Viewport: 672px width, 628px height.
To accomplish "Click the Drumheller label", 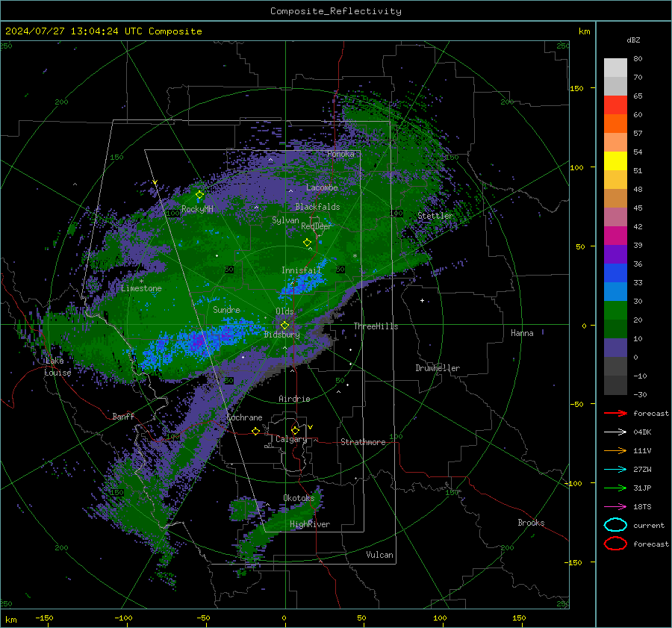I will click(x=438, y=368).
